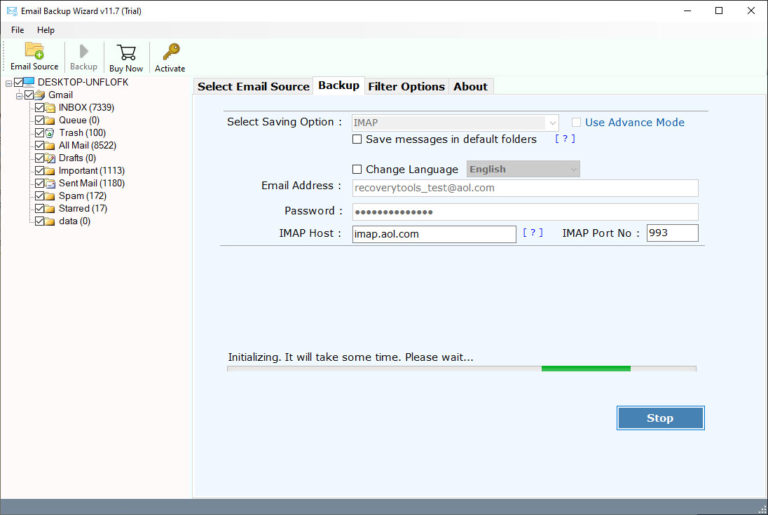The image size is (768, 515).
Task: Click the Stop button
Action: [660, 418]
